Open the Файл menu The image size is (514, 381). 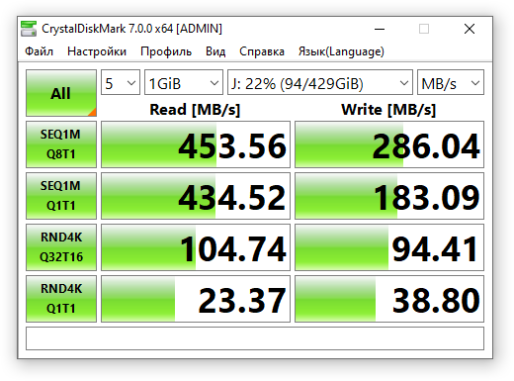pos(39,51)
